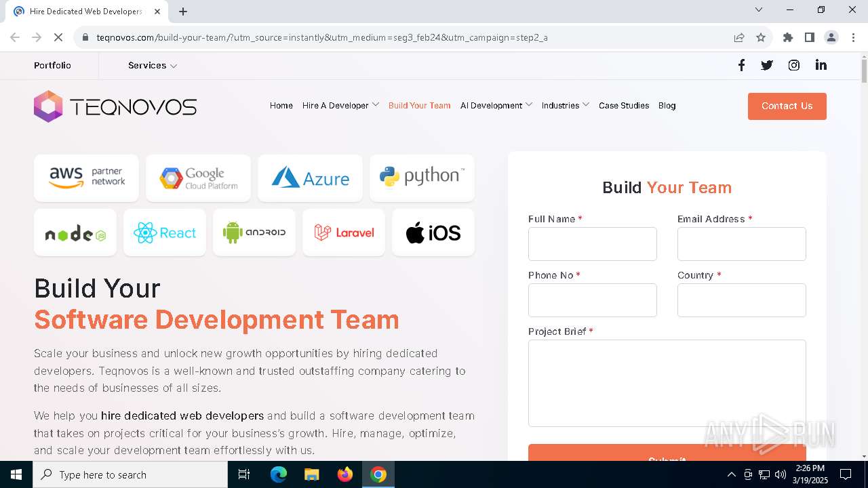Click the React technology badge
Viewport: 868px width, 488px height.
pos(165,232)
